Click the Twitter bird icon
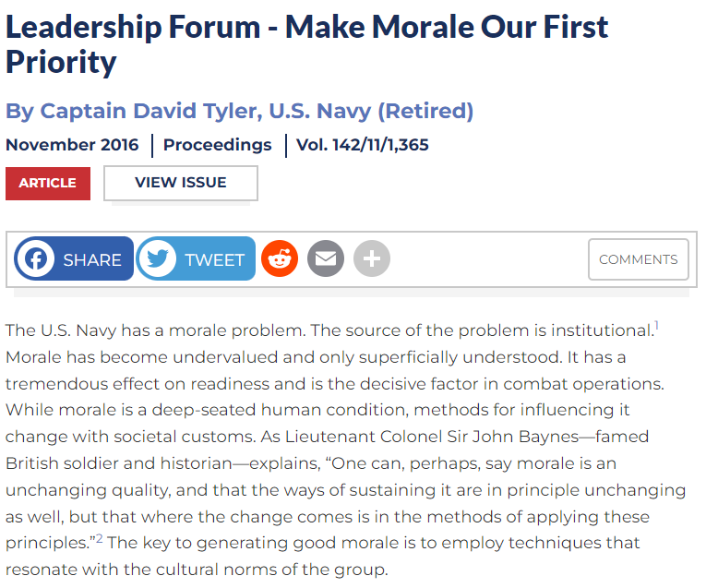The width and height of the screenshot is (706, 588). [157, 258]
